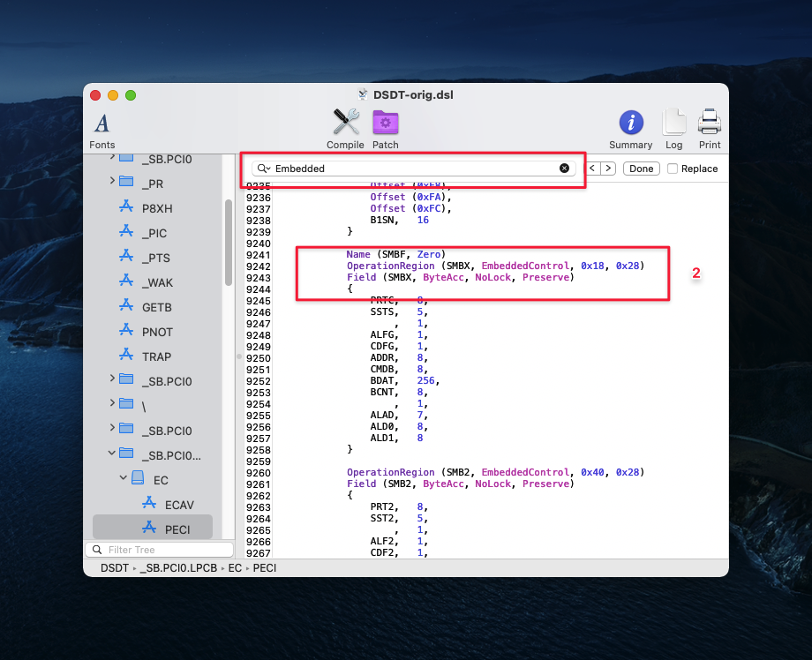812x660 pixels.
Task: Go to previous search match
Action: click(594, 169)
